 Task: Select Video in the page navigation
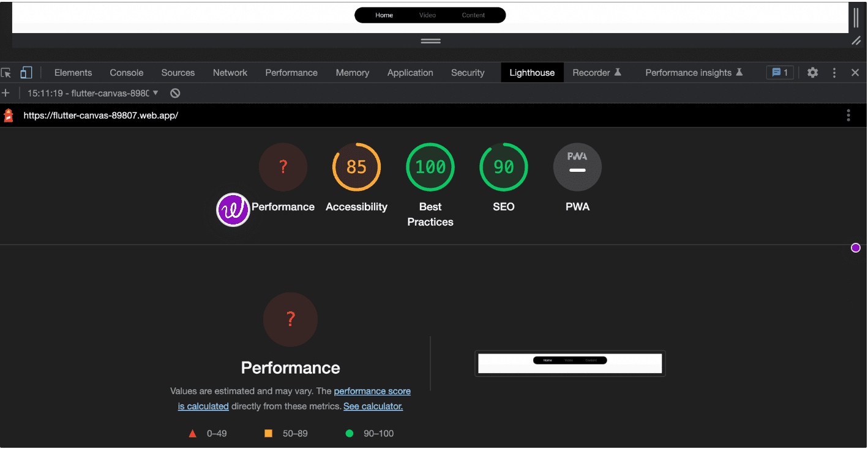pyautogui.click(x=427, y=15)
